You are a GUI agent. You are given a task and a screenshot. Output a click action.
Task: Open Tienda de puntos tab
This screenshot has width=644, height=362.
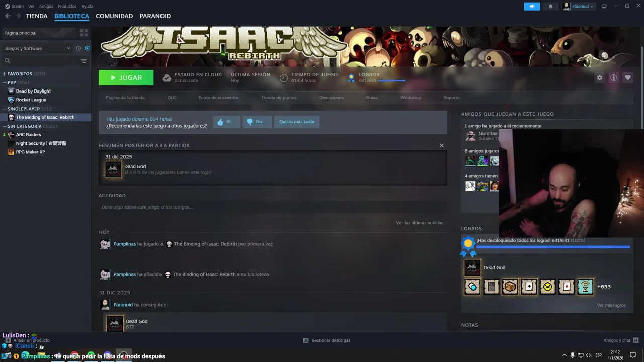click(279, 98)
